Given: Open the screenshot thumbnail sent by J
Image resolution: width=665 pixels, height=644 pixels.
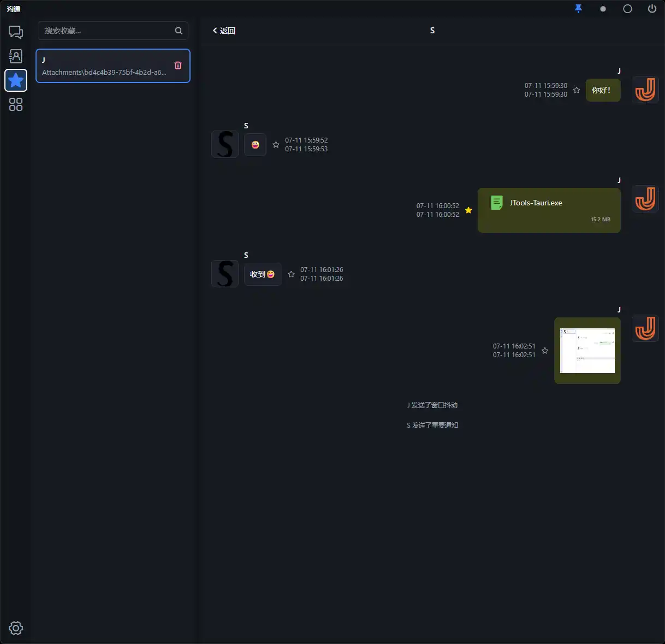Looking at the screenshot, I should (587, 351).
